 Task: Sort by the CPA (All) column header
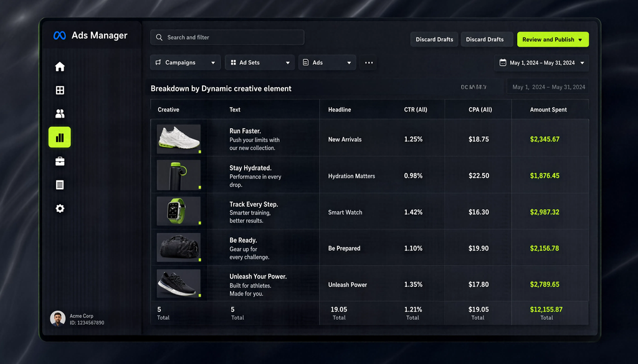click(480, 110)
